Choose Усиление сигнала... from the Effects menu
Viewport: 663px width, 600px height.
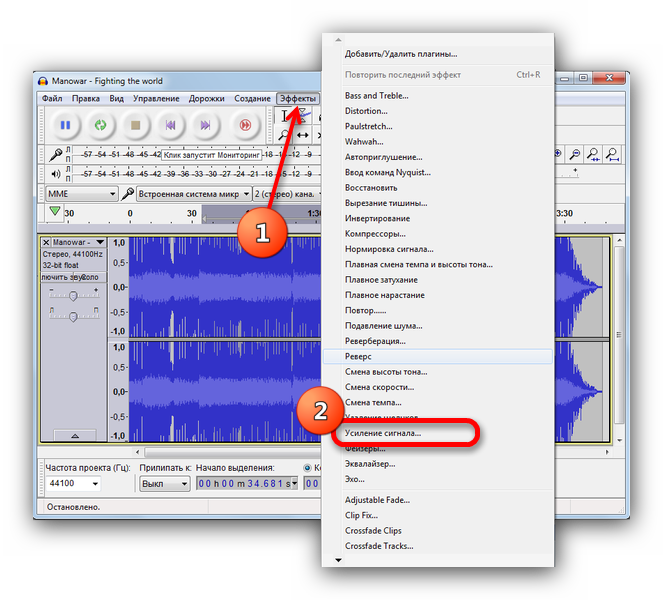[438, 433]
